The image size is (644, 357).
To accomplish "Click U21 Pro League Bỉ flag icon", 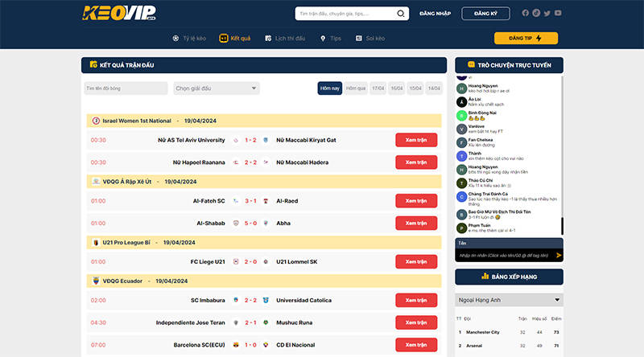I will pyautogui.click(x=96, y=243).
